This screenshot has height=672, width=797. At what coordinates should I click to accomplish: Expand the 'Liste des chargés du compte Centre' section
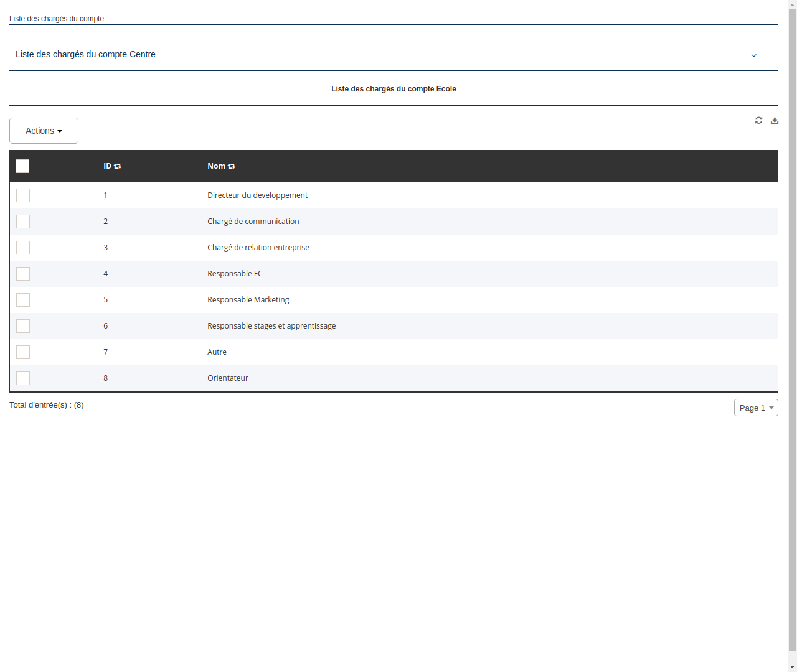click(x=753, y=55)
